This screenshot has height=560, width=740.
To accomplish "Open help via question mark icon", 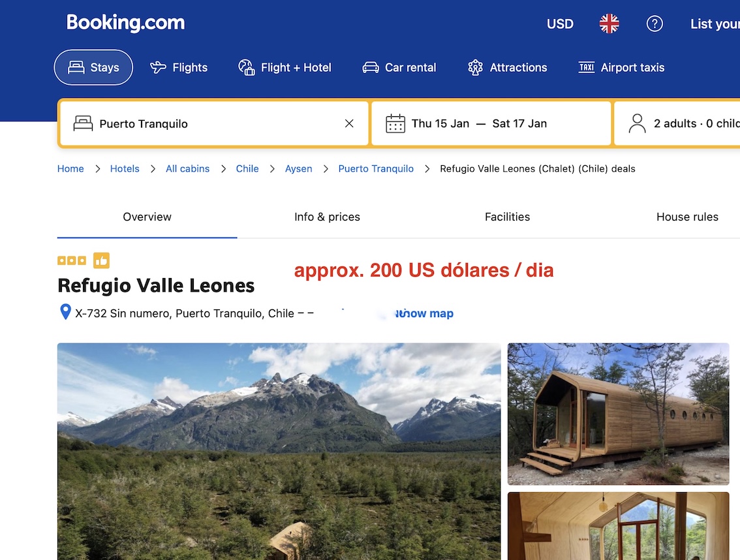I will 654,23.
